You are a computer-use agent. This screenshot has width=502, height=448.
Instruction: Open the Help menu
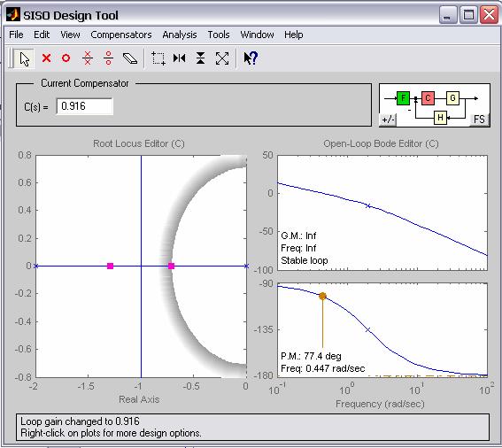294,35
